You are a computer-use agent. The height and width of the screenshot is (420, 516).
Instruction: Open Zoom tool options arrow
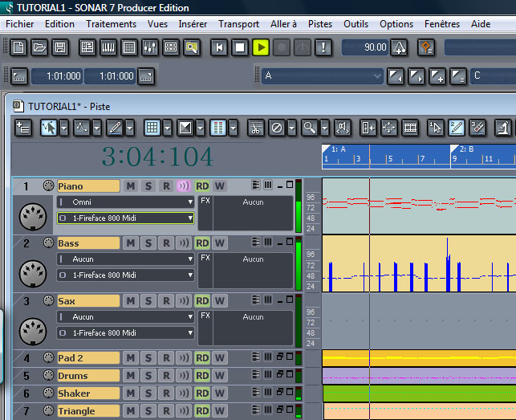point(325,128)
